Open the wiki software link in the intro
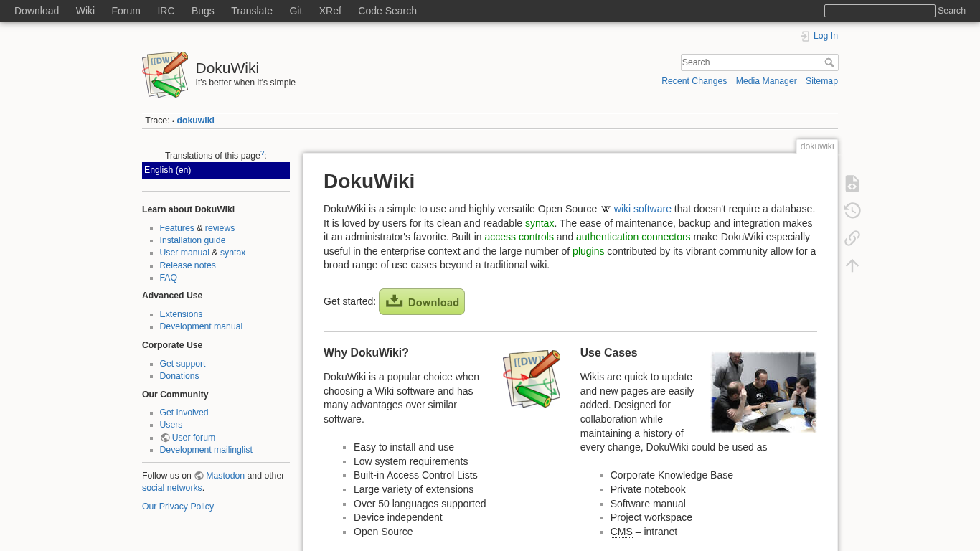Viewport: 980px width, 551px height. point(642,209)
